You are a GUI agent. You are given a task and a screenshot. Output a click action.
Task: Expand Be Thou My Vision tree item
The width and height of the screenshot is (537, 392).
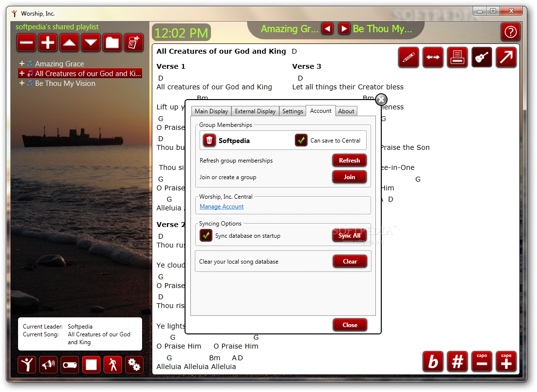(x=22, y=83)
